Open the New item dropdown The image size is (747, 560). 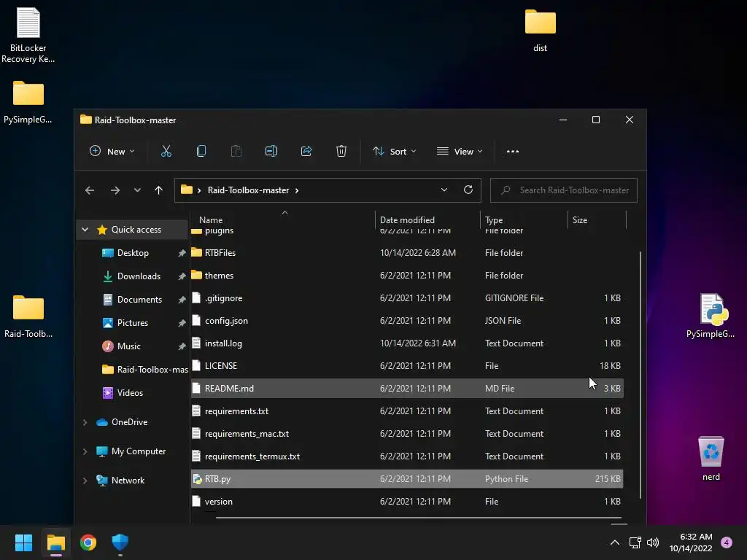pos(112,152)
